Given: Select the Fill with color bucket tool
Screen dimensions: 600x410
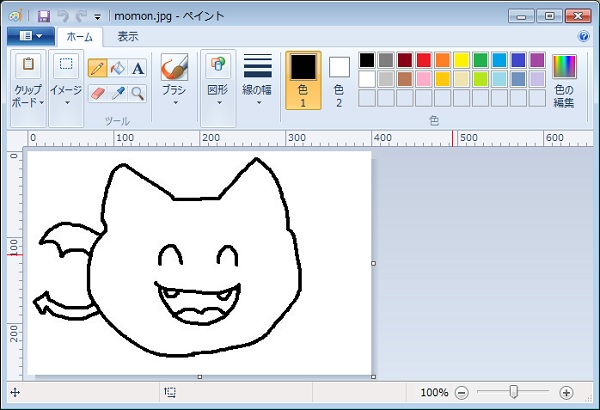Looking at the screenshot, I should pyautogui.click(x=118, y=68).
